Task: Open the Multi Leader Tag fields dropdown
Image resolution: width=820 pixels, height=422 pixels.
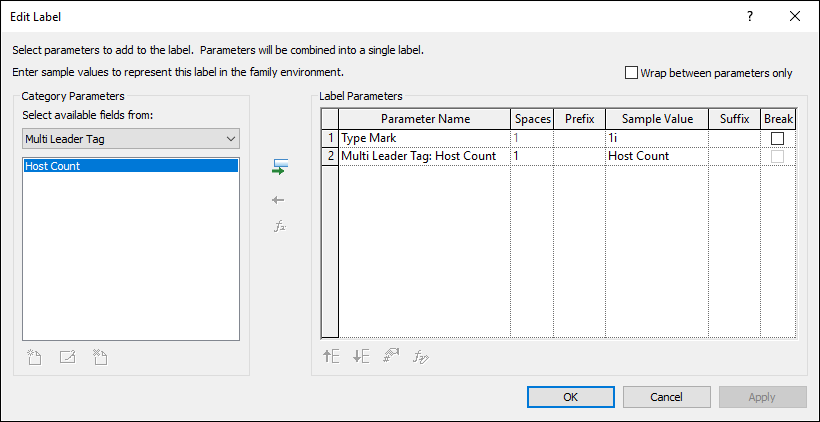Action: pyautogui.click(x=131, y=139)
